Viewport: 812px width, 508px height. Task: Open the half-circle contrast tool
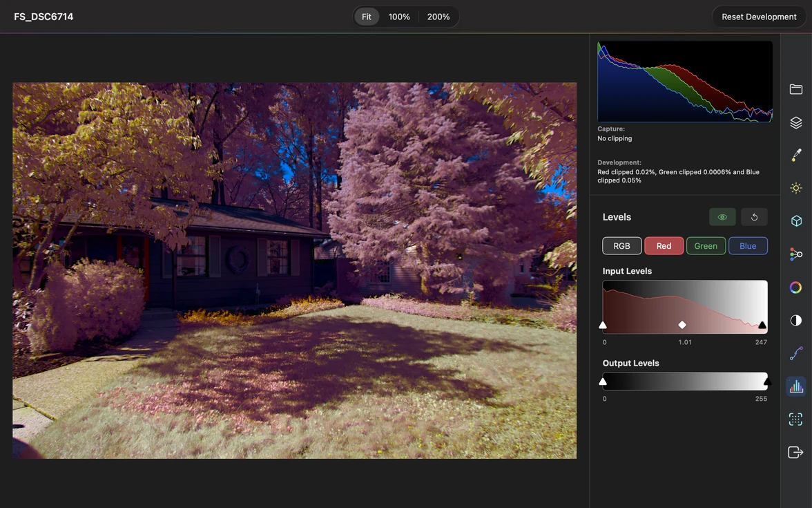pyautogui.click(x=796, y=321)
